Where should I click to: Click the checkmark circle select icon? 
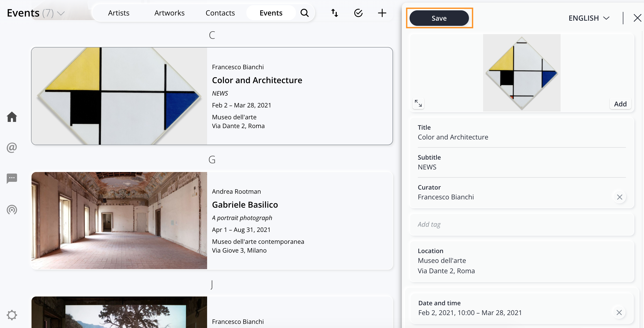(358, 13)
